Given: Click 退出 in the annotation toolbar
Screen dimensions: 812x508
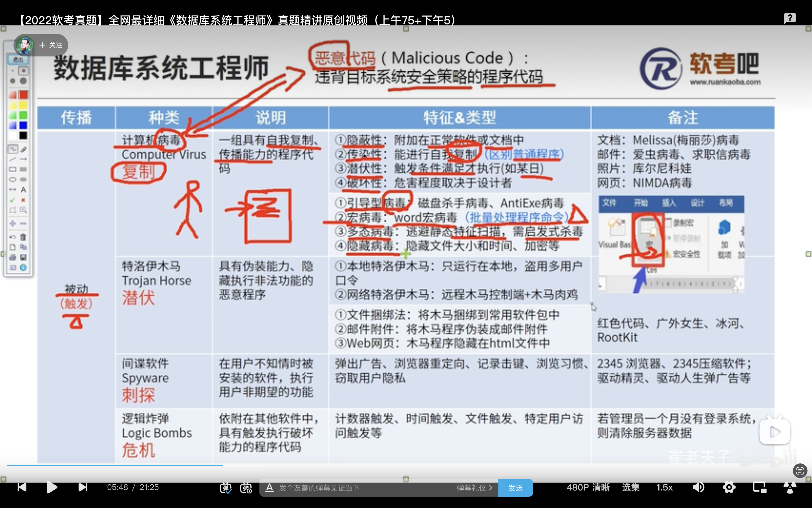Looking at the screenshot, I should pos(18,60).
